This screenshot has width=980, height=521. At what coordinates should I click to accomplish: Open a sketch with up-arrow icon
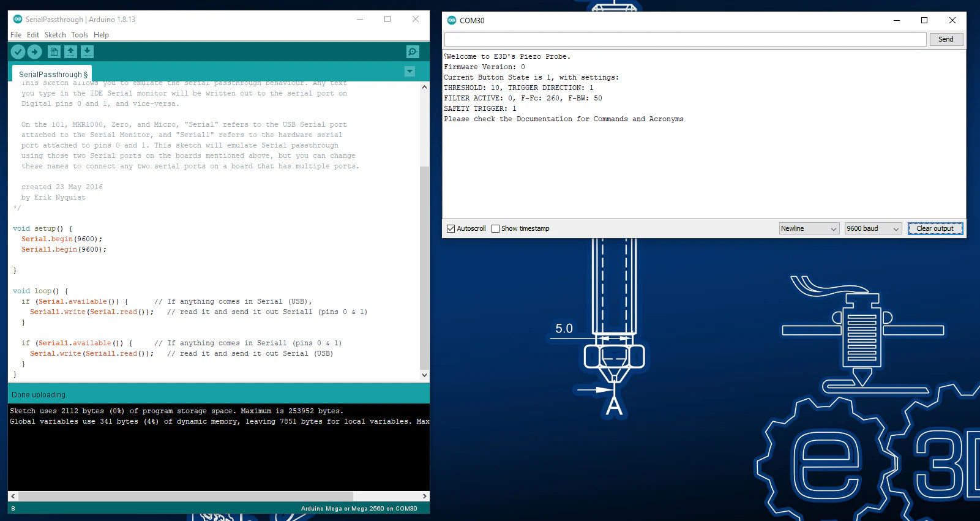point(70,52)
